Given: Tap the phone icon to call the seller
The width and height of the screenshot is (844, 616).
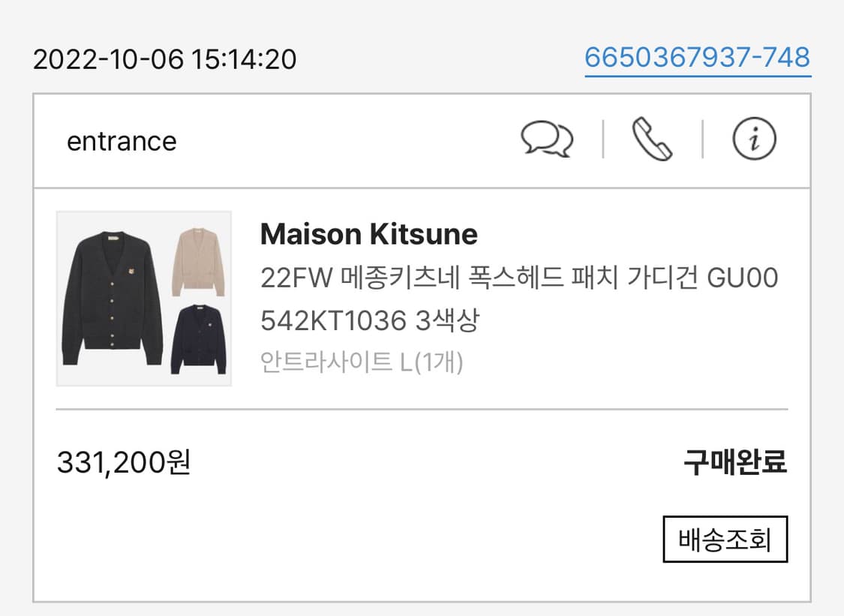Looking at the screenshot, I should (651, 140).
